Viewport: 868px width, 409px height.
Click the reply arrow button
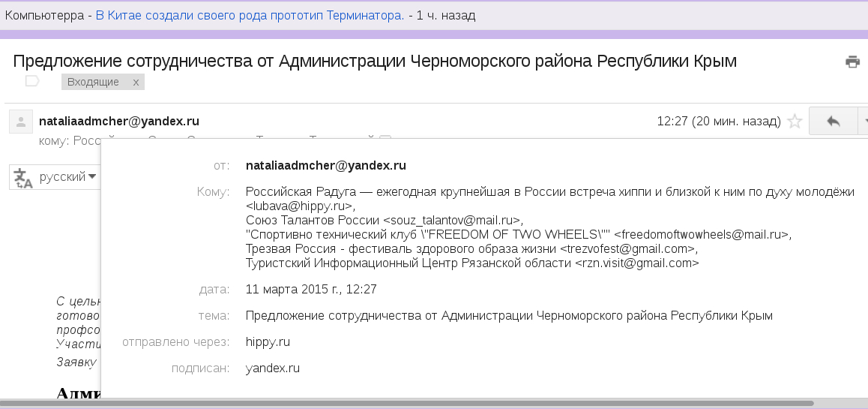coord(832,122)
